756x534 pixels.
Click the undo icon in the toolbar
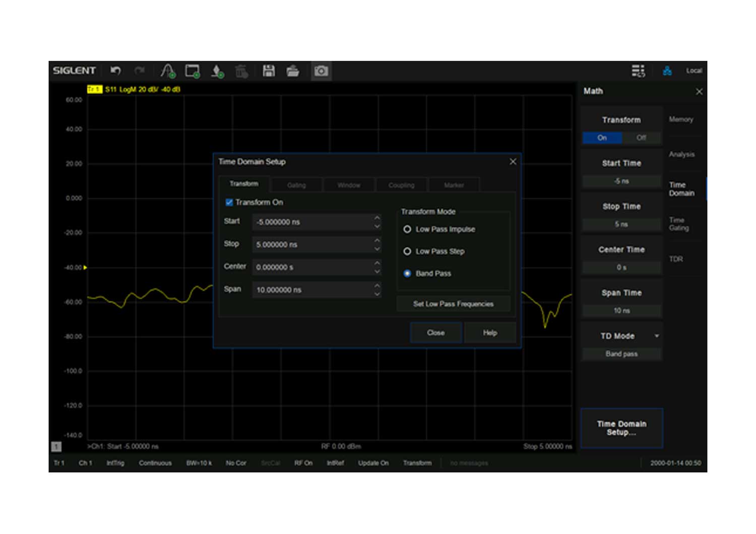coord(115,71)
